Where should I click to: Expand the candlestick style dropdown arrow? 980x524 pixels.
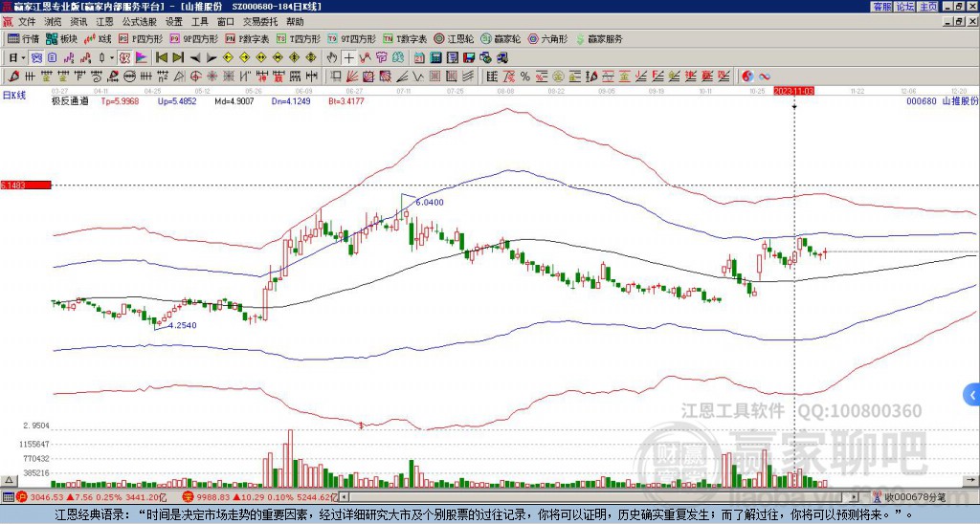pos(112,58)
